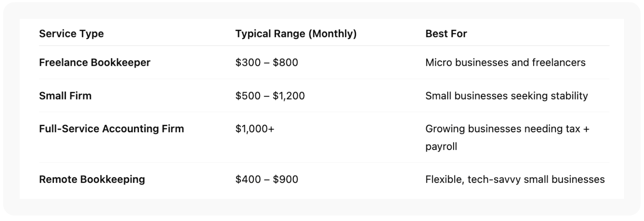Click the $500 – $1,200 price range
This screenshot has width=644, height=221.
tap(270, 96)
